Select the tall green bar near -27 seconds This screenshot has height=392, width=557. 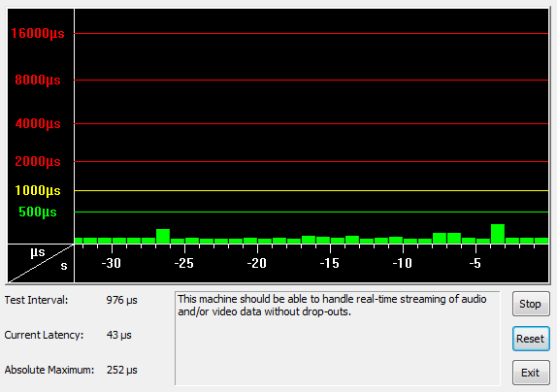(163, 236)
